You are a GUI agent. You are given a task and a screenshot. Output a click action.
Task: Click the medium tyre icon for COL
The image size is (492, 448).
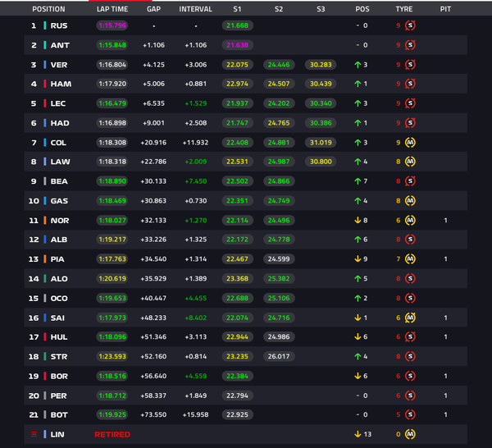[410, 143]
